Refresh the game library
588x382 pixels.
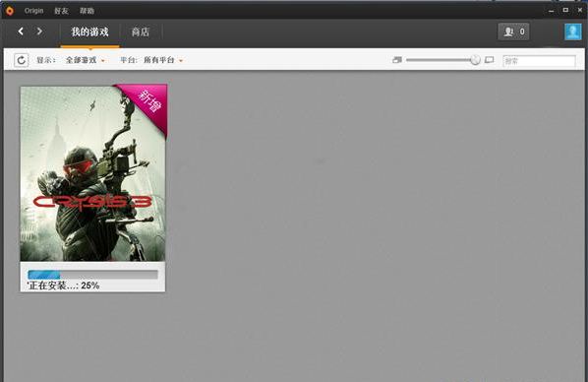pos(21,60)
